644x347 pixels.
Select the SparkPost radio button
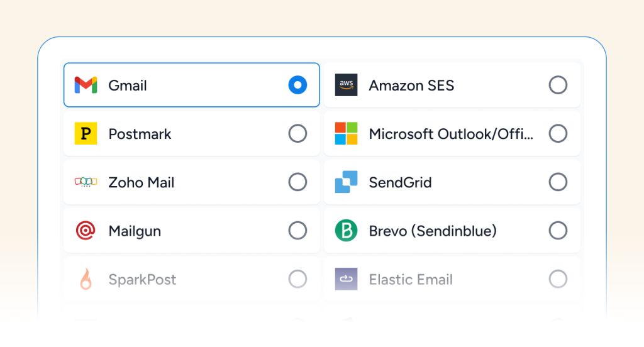click(x=297, y=279)
